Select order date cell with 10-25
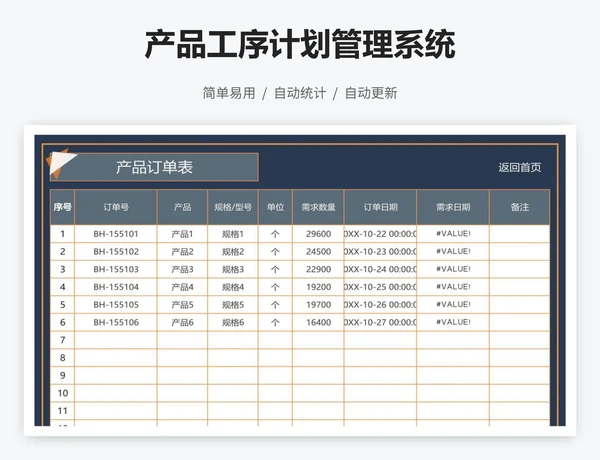Image resolution: width=600 pixels, height=460 pixels. pos(380,287)
